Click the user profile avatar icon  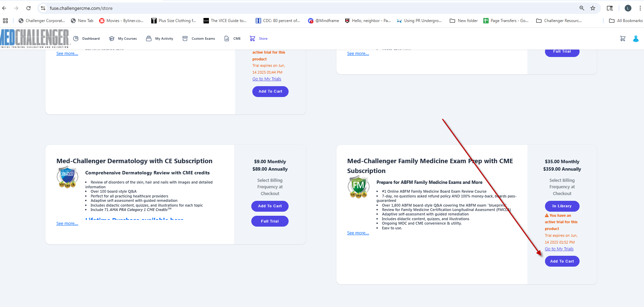[x=636, y=39]
